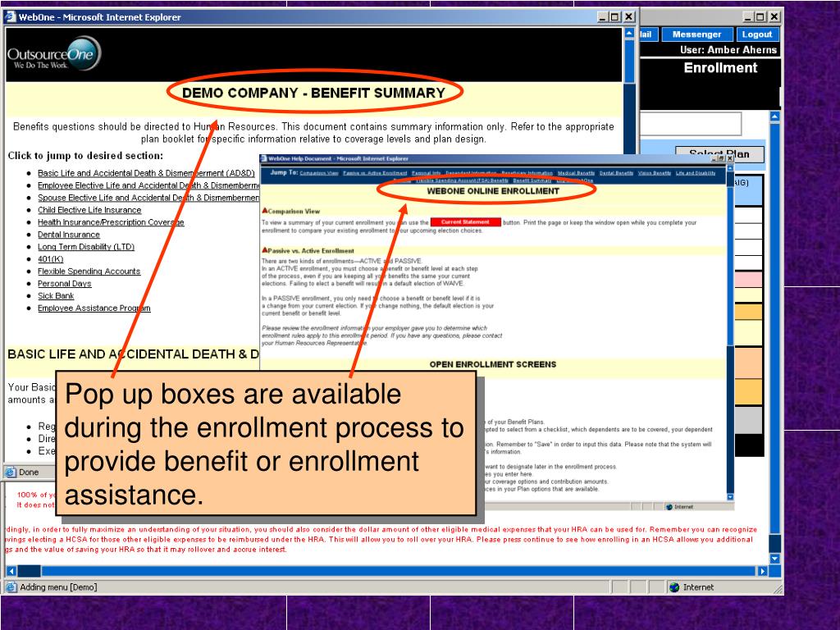
Task: Click the Logout button
Action: [x=757, y=34]
